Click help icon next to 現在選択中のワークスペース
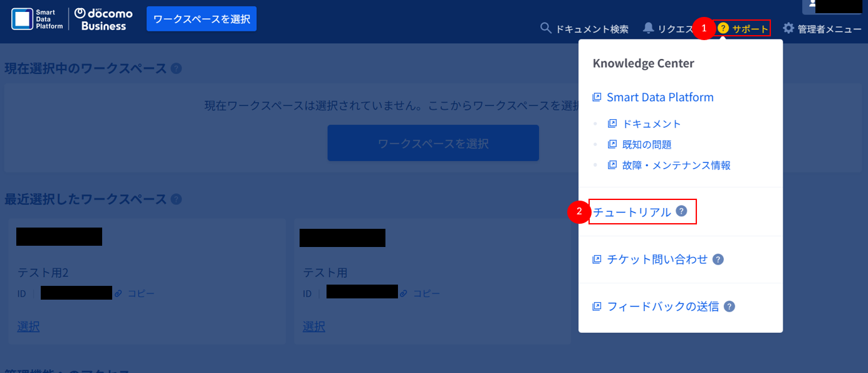This screenshot has height=373, width=868. pyautogui.click(x=176, y=68)
